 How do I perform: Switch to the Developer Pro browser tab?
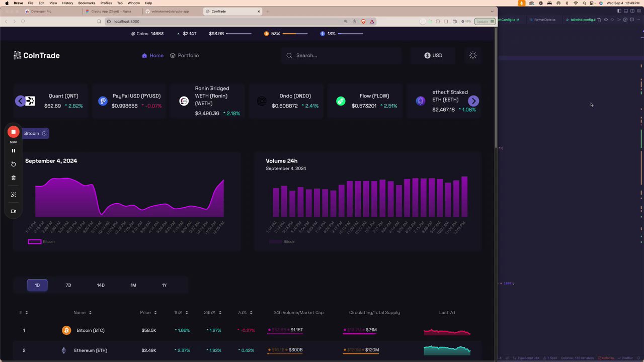[41, 11]
